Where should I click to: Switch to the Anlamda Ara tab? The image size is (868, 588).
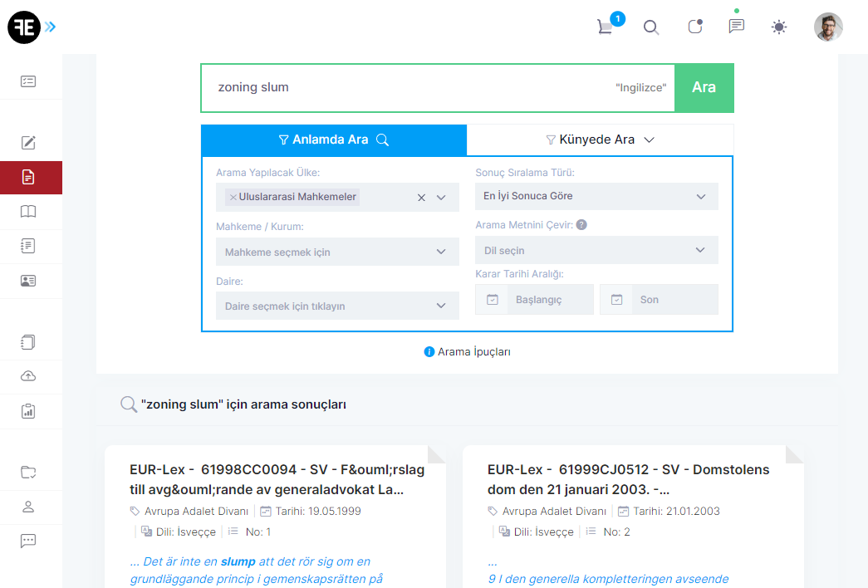click(x=333, y=140)
